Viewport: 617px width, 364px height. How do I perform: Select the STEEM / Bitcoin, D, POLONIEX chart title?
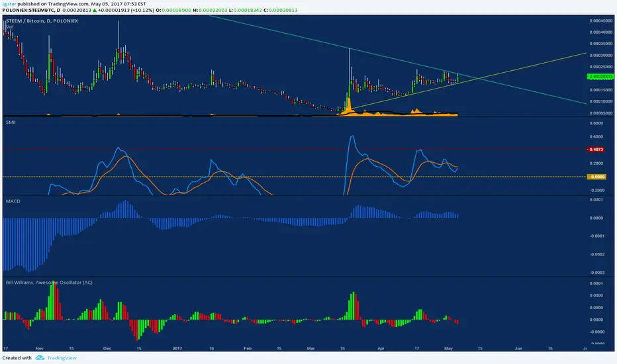click(42, 21)
